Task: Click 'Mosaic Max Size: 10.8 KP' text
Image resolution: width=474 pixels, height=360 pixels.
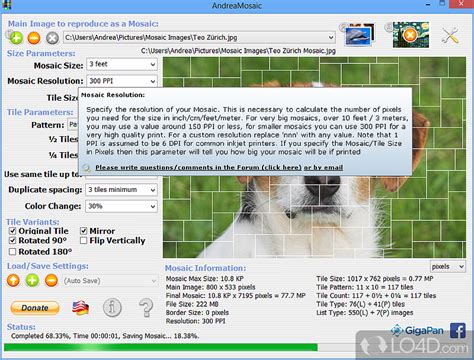Action: click(205, 279)
